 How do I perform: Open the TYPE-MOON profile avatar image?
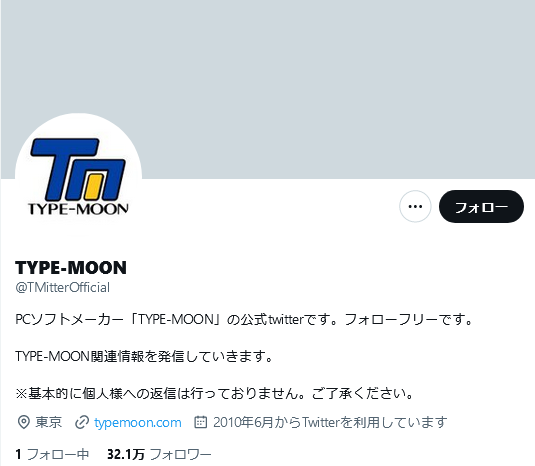(78, 176)
